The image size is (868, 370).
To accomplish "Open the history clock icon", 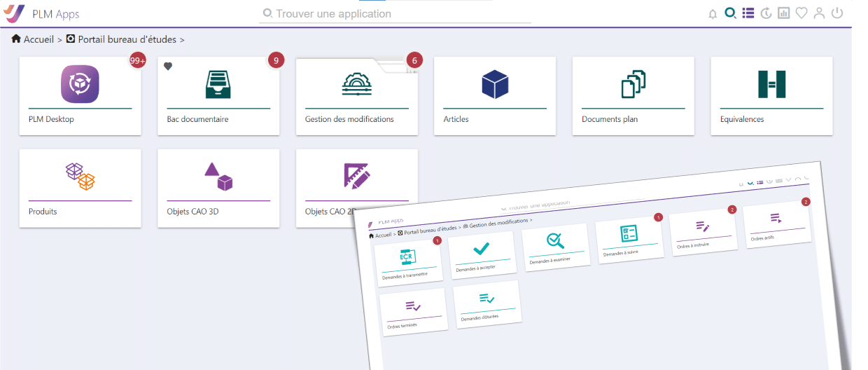I will pos(766,13).
